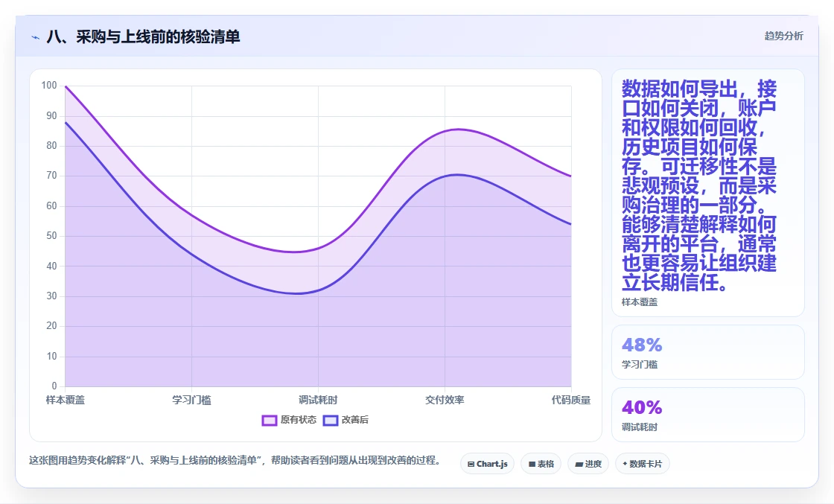Click the 趋势分析 label in the header
834x504 pixels.
[x=783, y=36]
